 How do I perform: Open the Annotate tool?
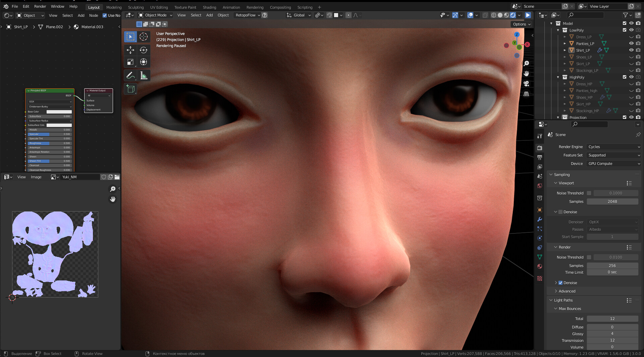pos(130,75)
